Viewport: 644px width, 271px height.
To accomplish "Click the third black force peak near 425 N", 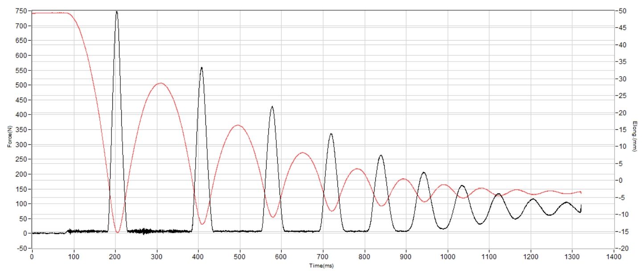I will (272, 107).
